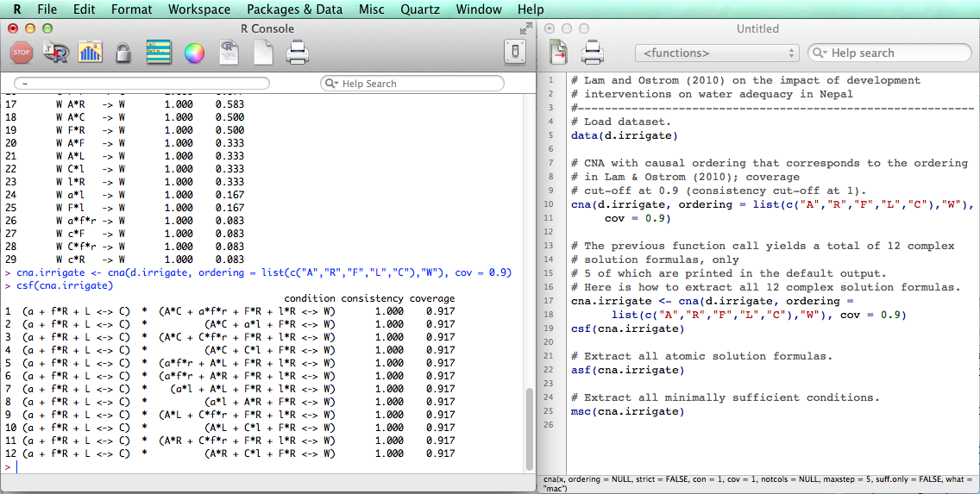Expand the <functions> dropdown
This screenshot has height=494, width=980.
tap(717, 53)
